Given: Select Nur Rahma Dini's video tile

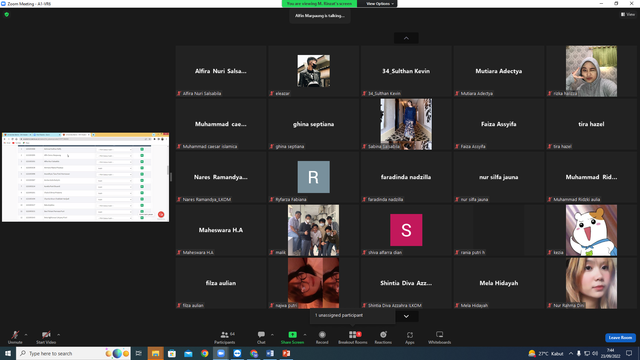Looking at the screenshot, I should point(591,283).
